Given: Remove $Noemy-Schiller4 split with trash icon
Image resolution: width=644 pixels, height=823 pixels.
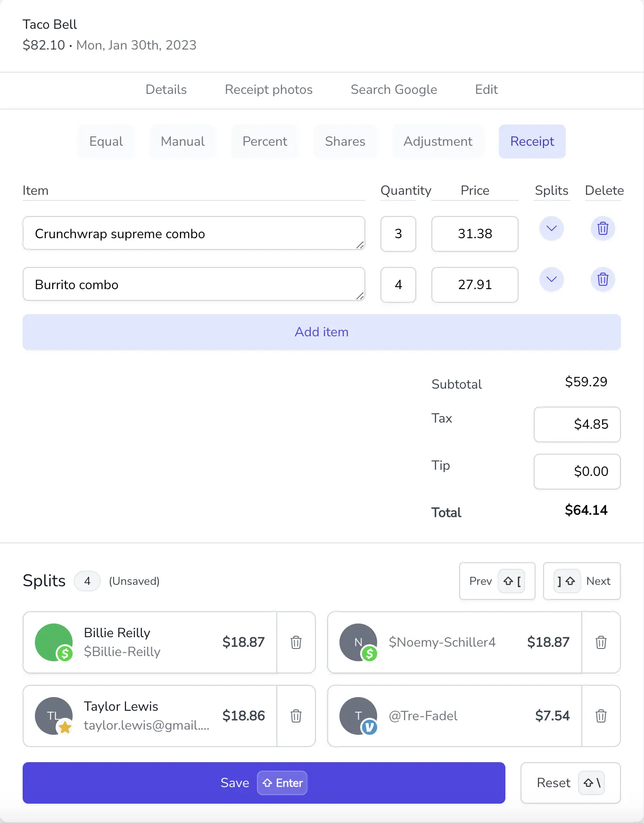Looking at the screenshot, I should point(601,642).
